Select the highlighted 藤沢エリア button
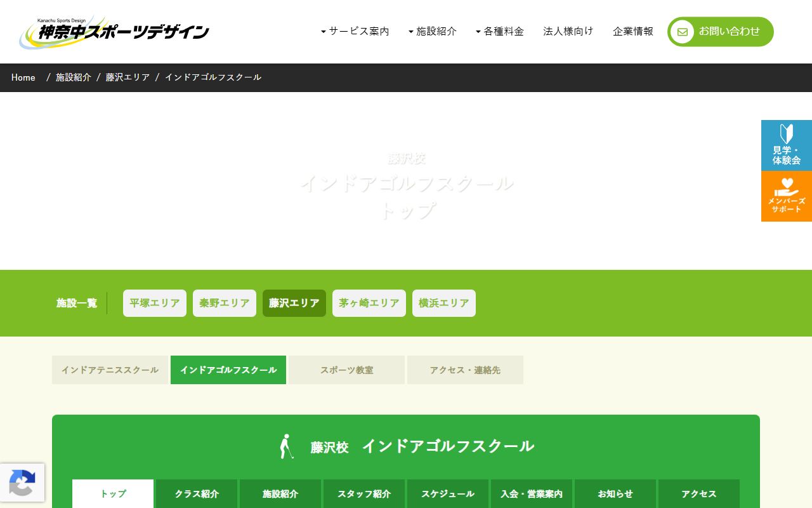Viewport: 812px width, 508px height. pos(294,304)
